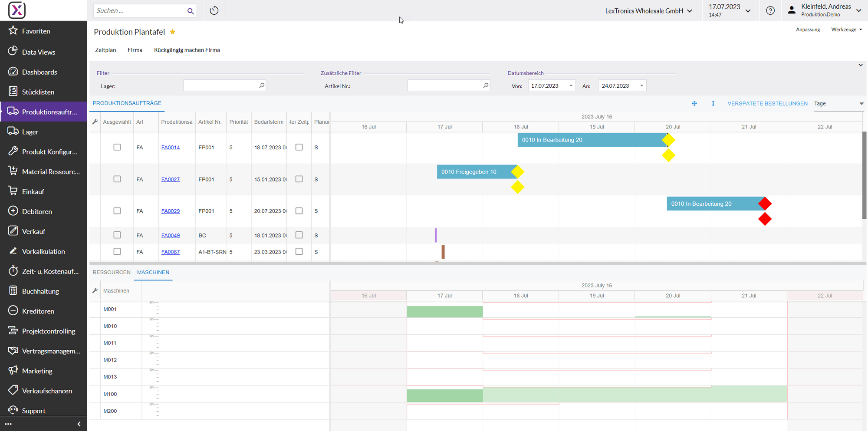The height and width of the screenshot is (431, 868).
Task: Click the vertical resize arrow icon
Action: click(x=713, y=103)
